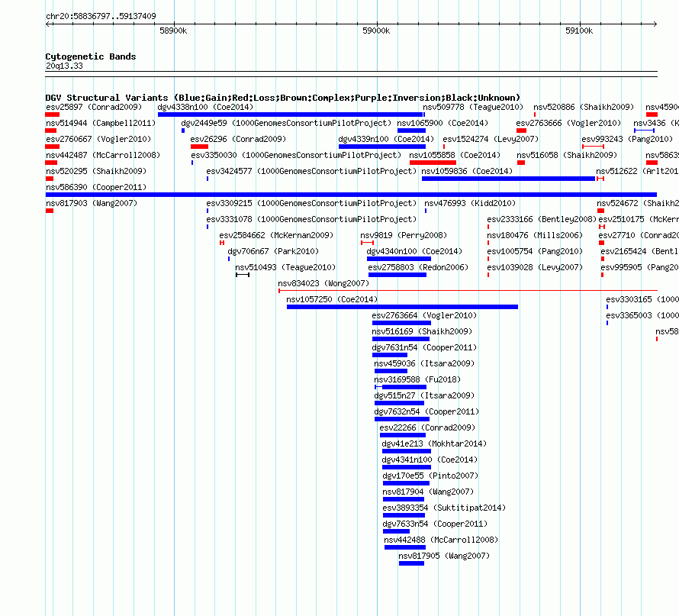The height and width of the screenshot is (616, 679).
Task: Click the dgv41e213 (Mokhtar2014) label
Action: tap(434, 443)
